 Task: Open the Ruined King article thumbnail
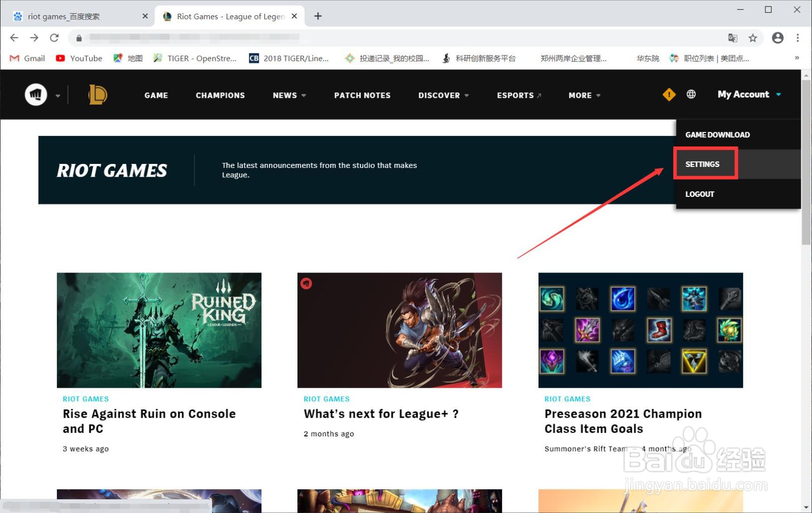click(x=159, y=330)
